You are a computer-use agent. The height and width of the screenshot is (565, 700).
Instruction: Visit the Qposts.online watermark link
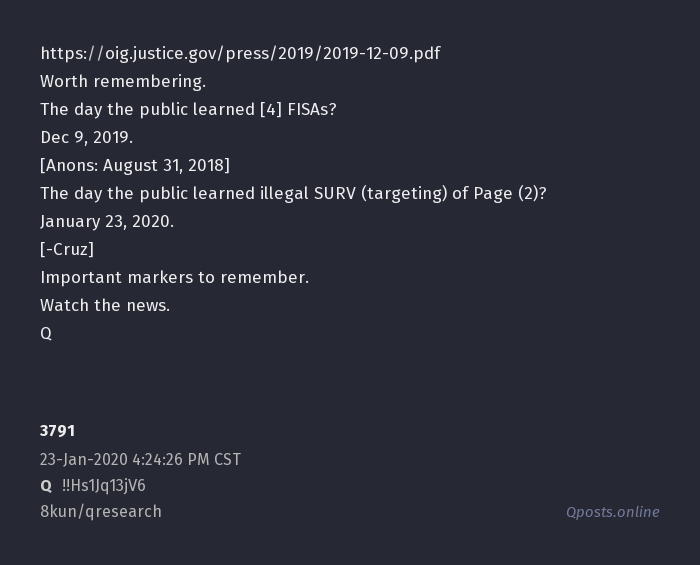tap(612, 512)
